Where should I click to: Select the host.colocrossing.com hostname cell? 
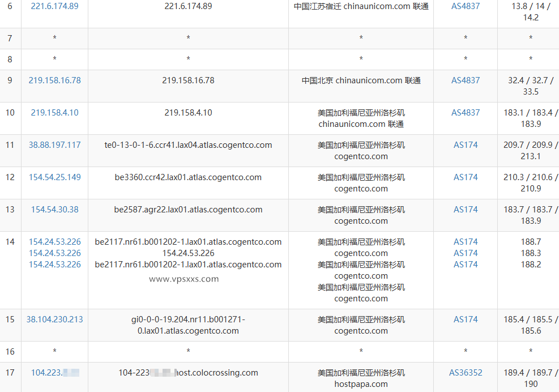188,373
